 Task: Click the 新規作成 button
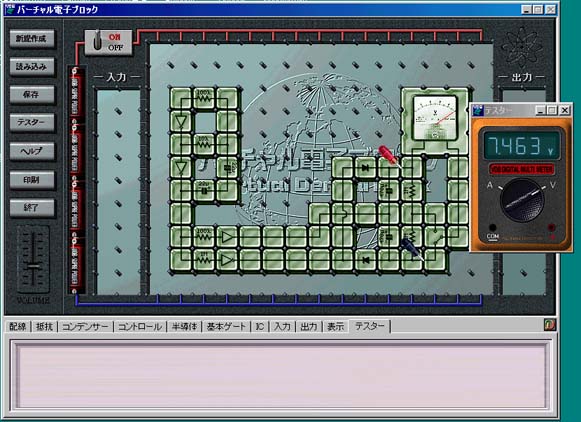click(32, 39)
